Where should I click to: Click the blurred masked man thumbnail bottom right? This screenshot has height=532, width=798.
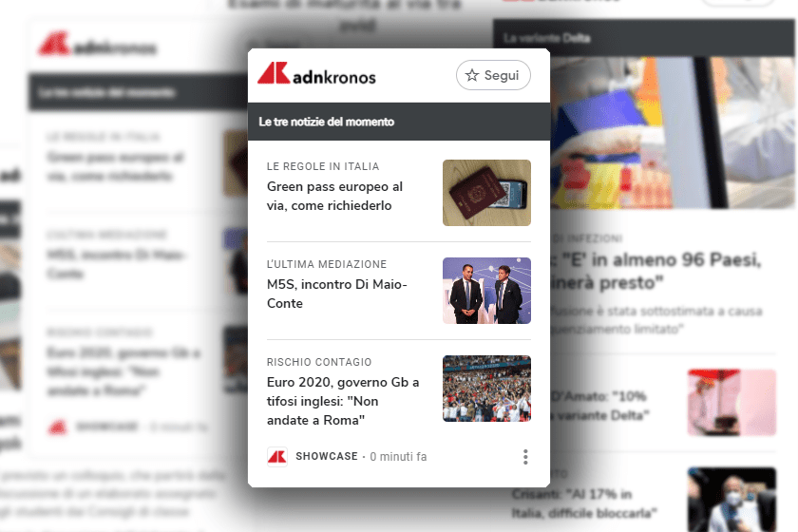coord(731,500)
